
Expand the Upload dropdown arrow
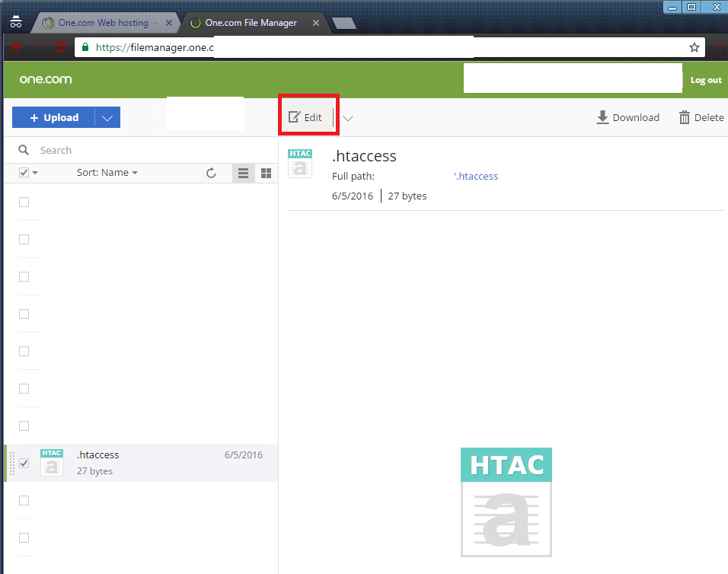(x=107, y=117)
